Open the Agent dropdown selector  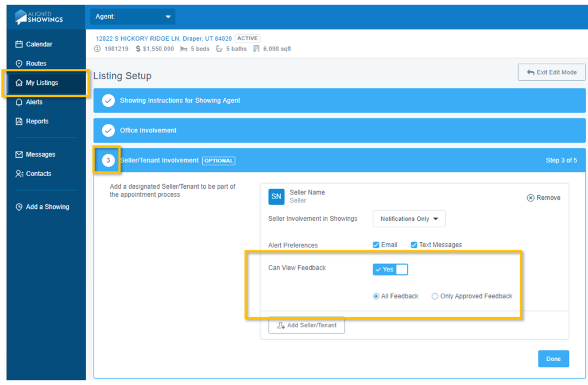pos(133,17)
